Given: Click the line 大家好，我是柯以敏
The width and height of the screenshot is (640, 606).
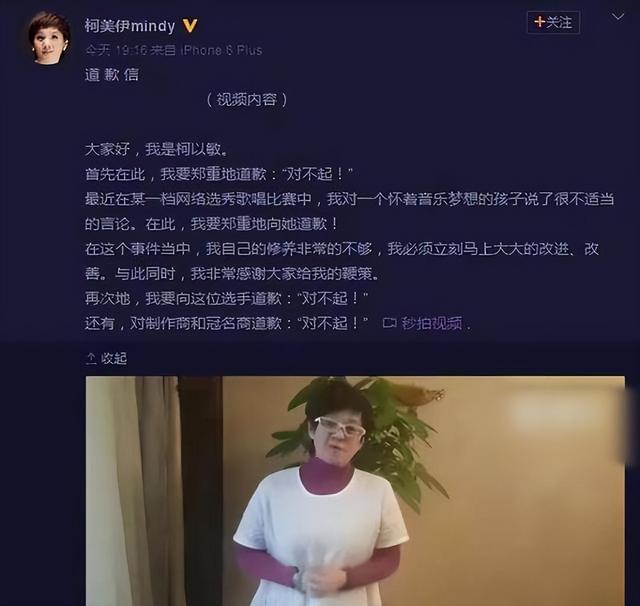Looking at the screenshot, I should [157, 149].
